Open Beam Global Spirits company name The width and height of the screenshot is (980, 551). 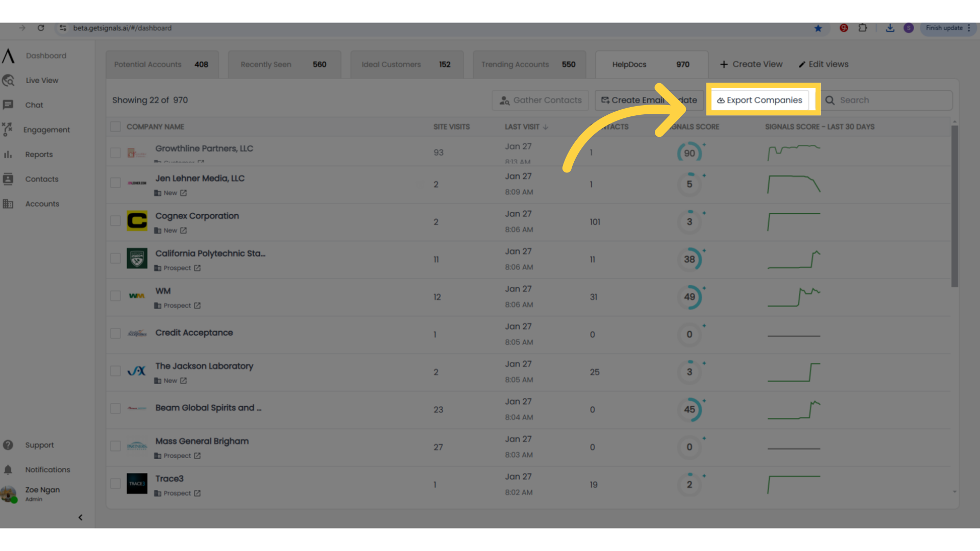pos(208,408)
